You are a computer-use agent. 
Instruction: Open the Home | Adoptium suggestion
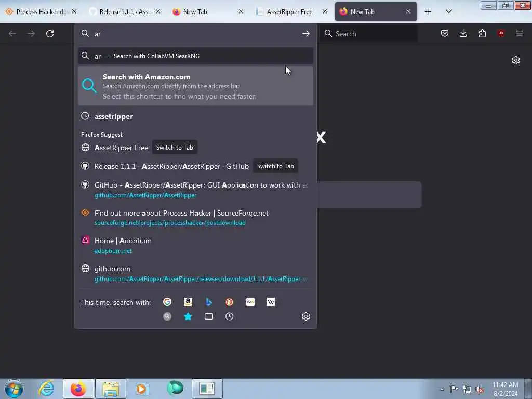(x=195, y=246)
